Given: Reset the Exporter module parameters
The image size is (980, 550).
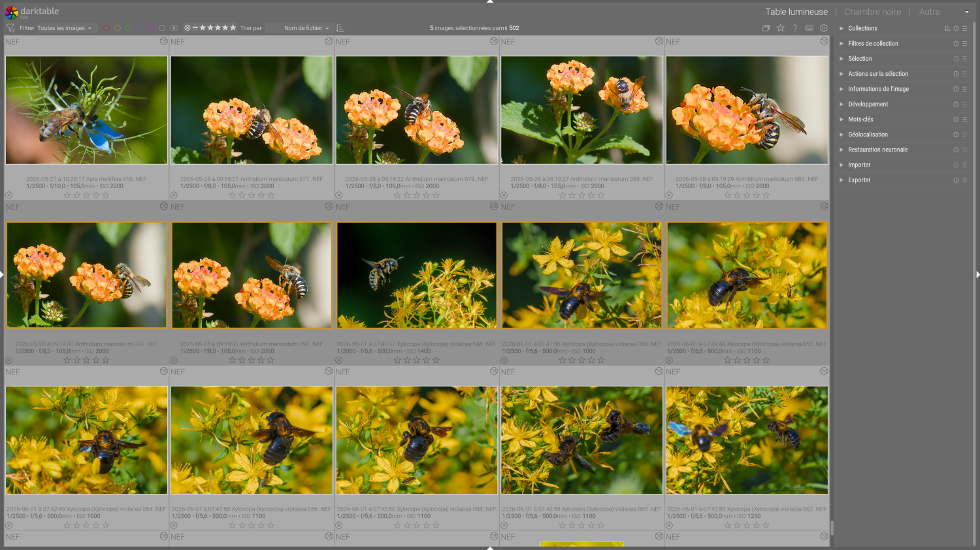Looking at the screenshot, I should pos(956,180).
